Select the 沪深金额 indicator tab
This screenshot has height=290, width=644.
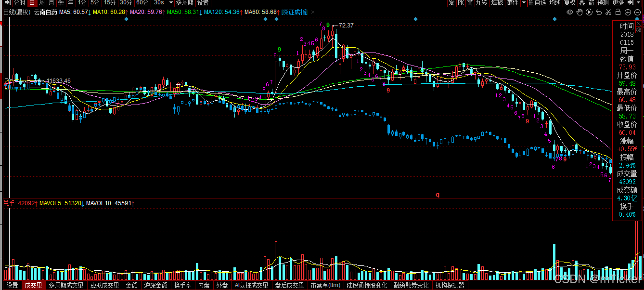coord(155,285)
